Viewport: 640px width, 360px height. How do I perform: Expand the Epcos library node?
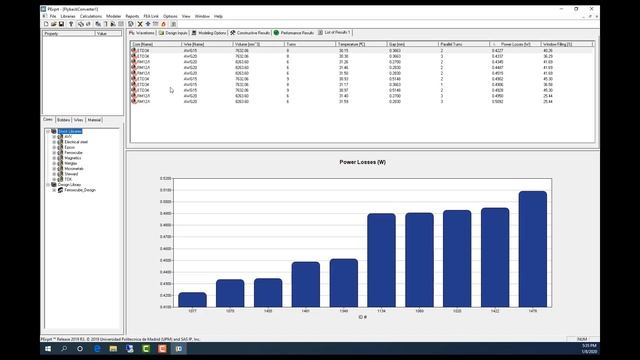(54, 147)
